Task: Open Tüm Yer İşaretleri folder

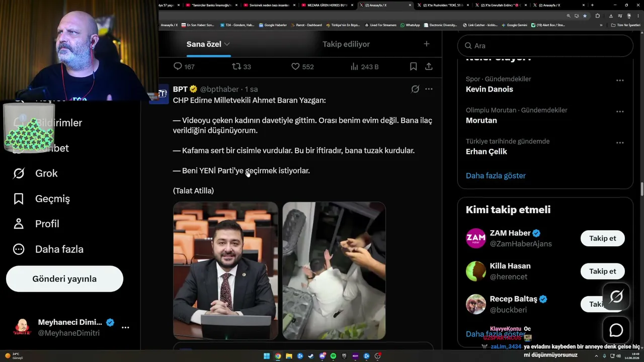Action: tap(625, 25)
